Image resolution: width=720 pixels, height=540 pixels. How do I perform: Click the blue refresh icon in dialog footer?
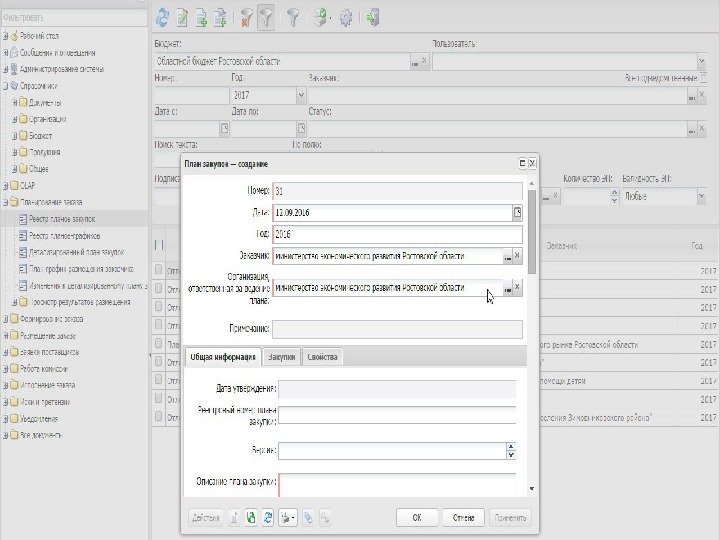click(268, 518)
